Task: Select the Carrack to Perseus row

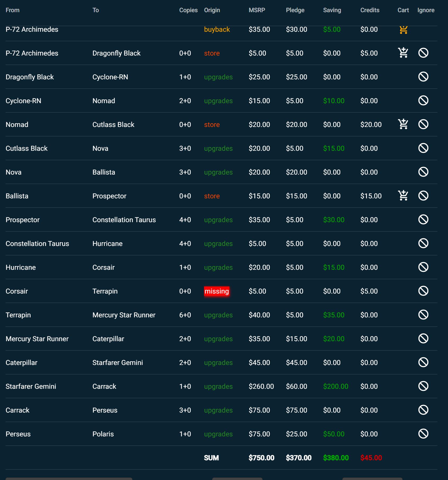Action: click(221, 410)
